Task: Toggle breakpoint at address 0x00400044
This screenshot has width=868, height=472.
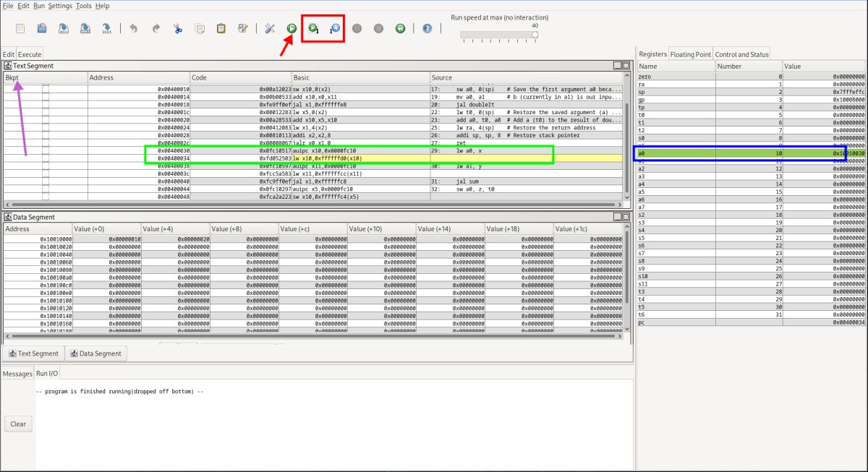Action: [x=46, y=189]
